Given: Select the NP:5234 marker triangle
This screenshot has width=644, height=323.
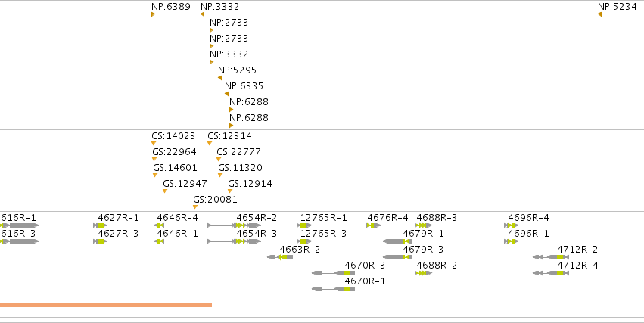Looking at the screenshot, I should coord(599,14).
